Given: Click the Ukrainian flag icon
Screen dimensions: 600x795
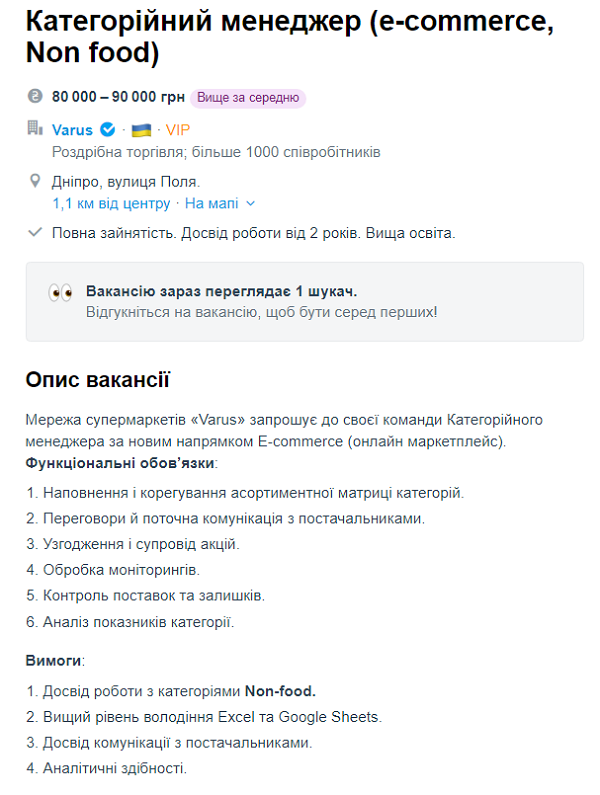Looking at the screenshot, I should point(141,130).
